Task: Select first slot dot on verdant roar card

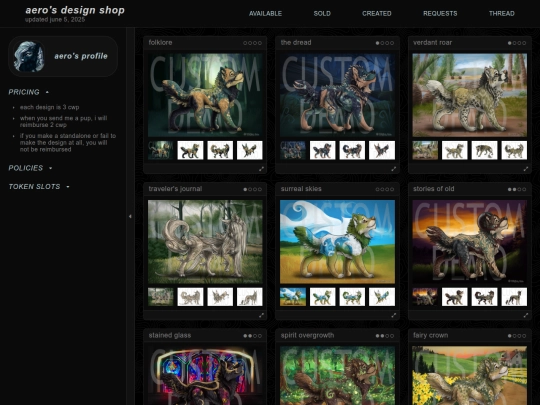Action: coord(510,43)
